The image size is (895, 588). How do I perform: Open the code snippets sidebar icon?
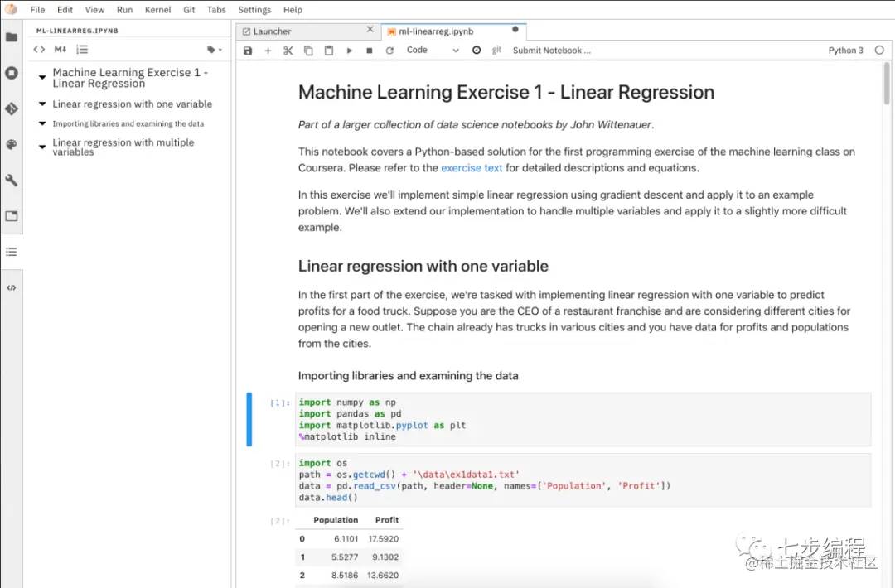point(12,287)
